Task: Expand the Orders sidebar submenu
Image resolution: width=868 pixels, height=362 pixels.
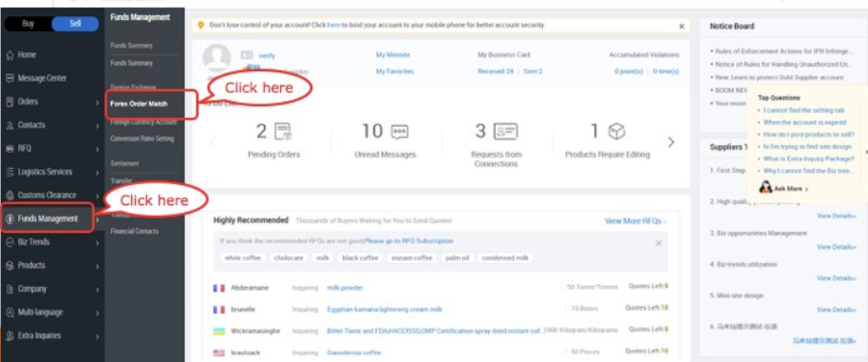Action: (98, 103)
